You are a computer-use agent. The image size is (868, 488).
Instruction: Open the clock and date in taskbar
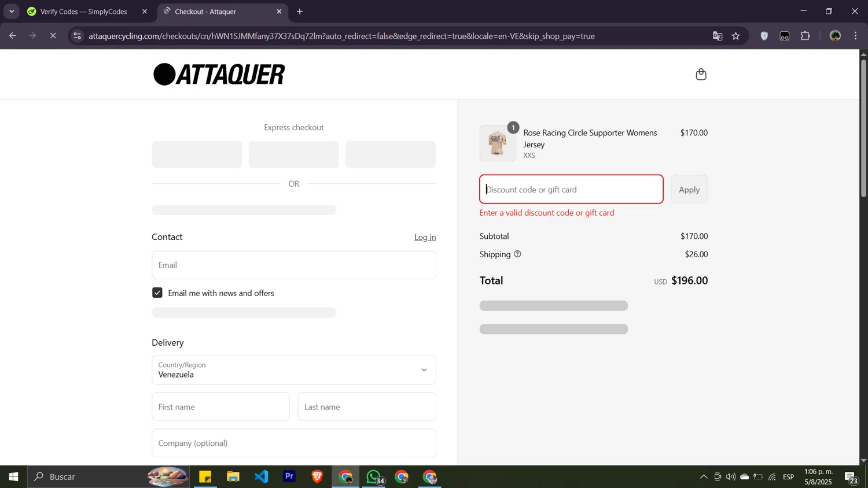[x=818, y=477]
